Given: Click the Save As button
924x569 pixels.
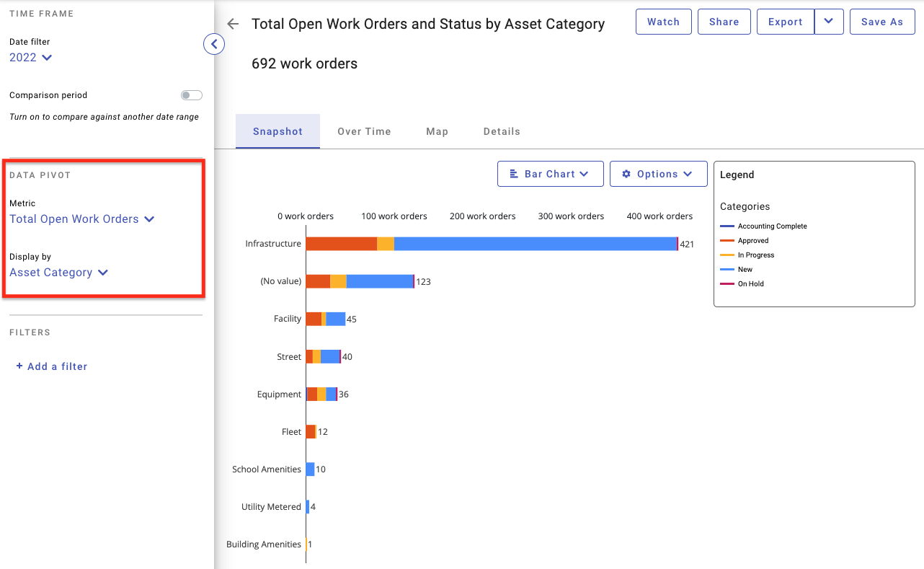Looking at the screenshot, I should [x=882, y=22].
